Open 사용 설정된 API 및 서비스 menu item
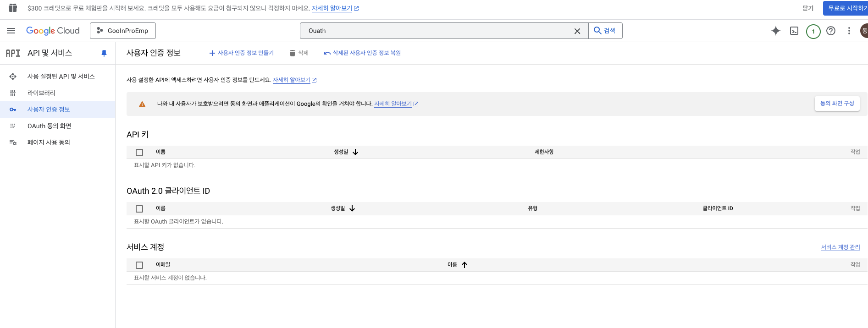Viewport: 868px width, 328px height. pos(57,77)
